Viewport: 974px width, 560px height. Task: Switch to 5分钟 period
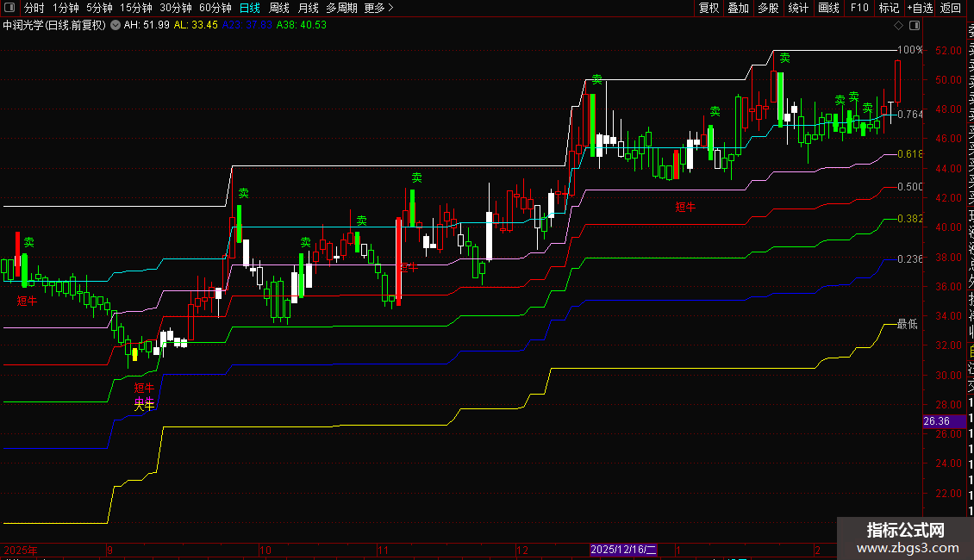(99, 8)
